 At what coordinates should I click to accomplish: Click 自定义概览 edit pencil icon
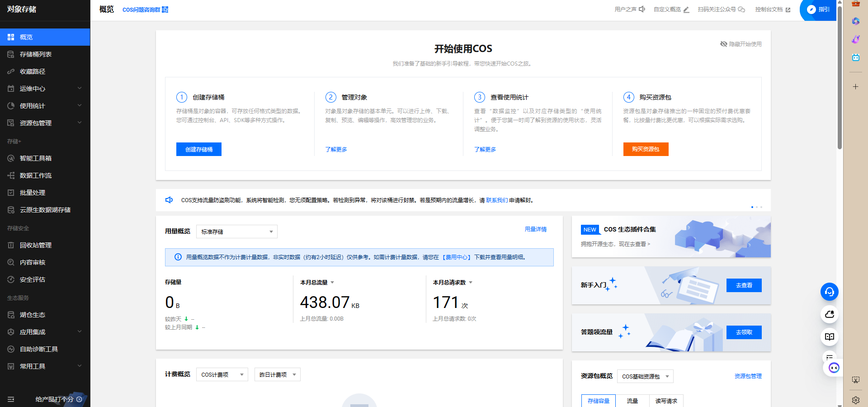pos(686,9)
